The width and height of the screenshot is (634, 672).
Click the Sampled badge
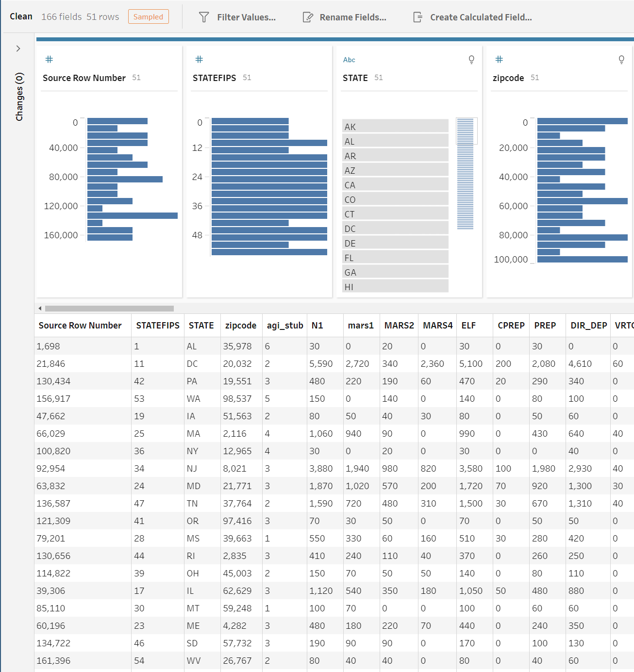tap(148, 16)
